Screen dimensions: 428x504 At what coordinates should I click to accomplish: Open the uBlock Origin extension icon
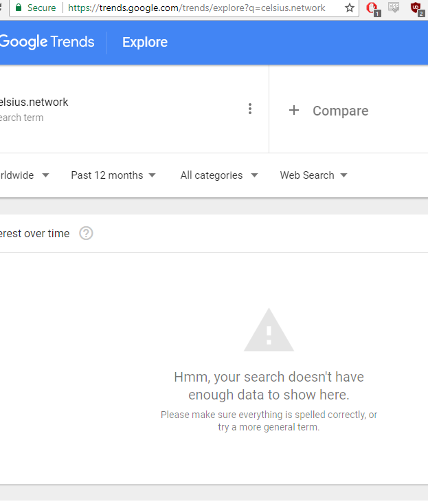point(416,8)
